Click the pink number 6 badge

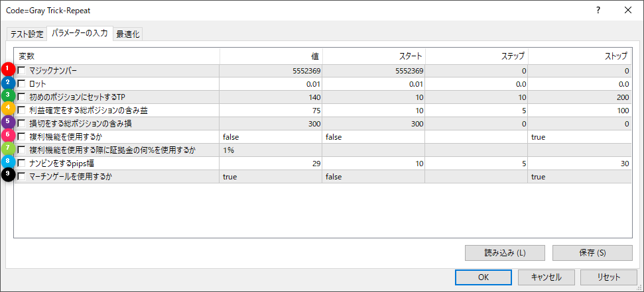point(8,136)
